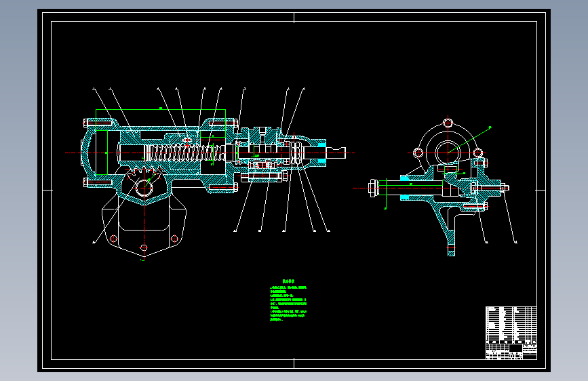Click the green angled leader in side view
The image size is (588, 381).
[x=469, y=140]
